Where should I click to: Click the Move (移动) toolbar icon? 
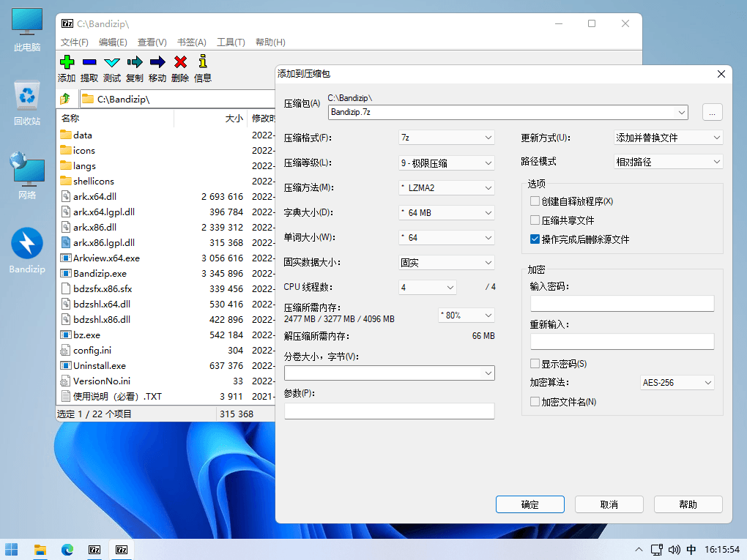tap(157, 62)
